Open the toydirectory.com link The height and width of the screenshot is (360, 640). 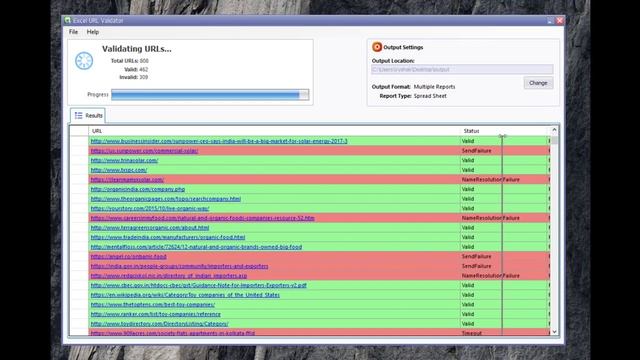pos(159,324)
